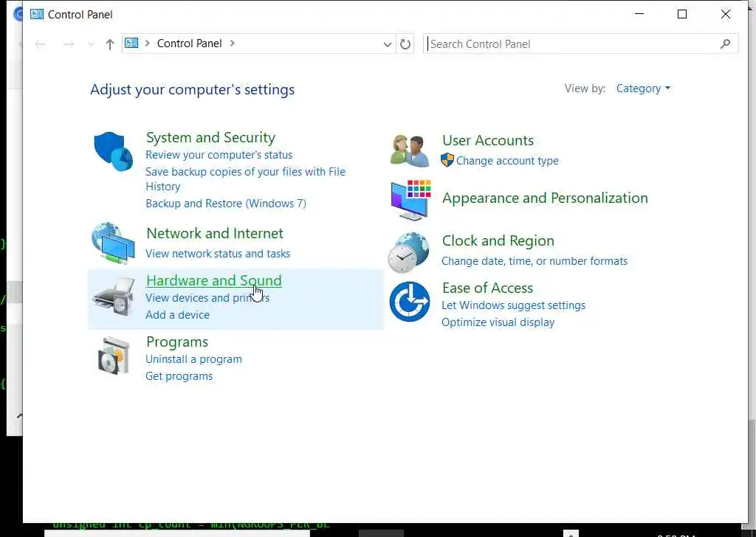756x537 pixels.
Task: Open the View by Category dropdown
Action: pyautogui.click(x=643, y=89)
